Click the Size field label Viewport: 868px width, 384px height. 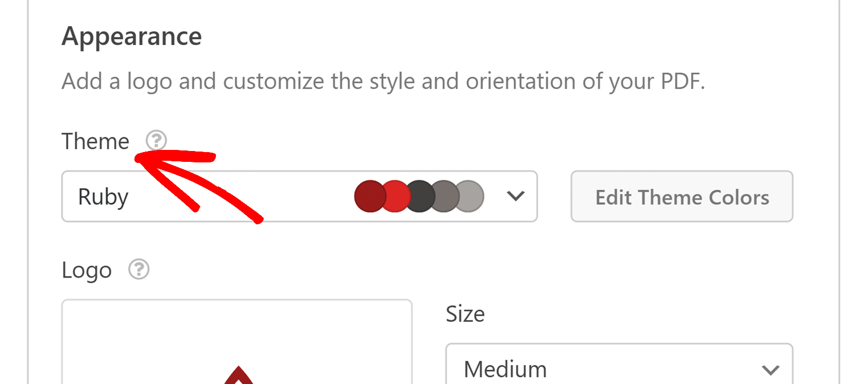click(465, 313)
